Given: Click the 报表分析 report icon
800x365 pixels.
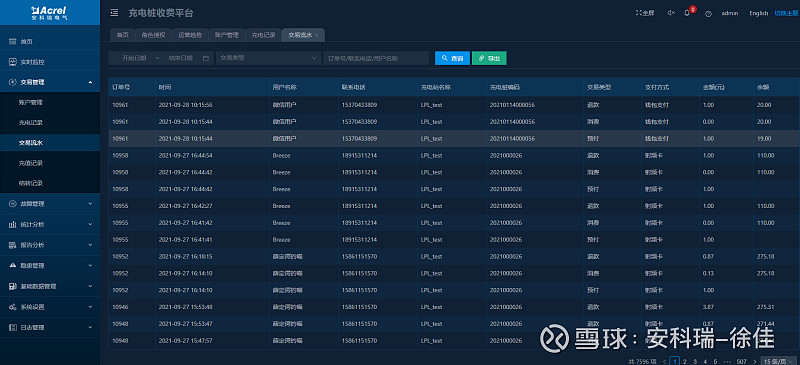Looking at the screenshot, I should (13, 245).
